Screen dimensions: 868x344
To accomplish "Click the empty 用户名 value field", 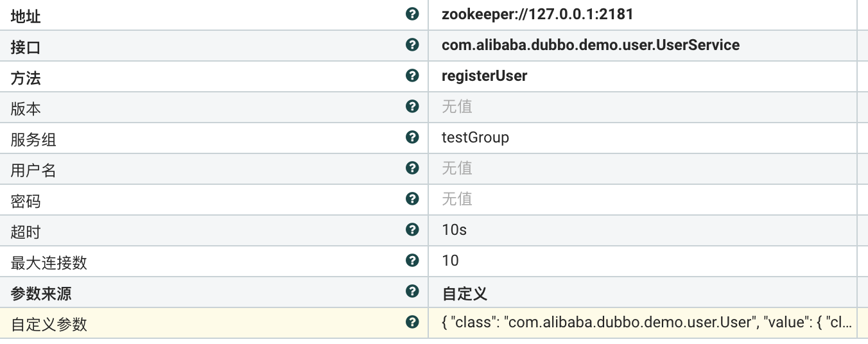I will pos(642,169).
